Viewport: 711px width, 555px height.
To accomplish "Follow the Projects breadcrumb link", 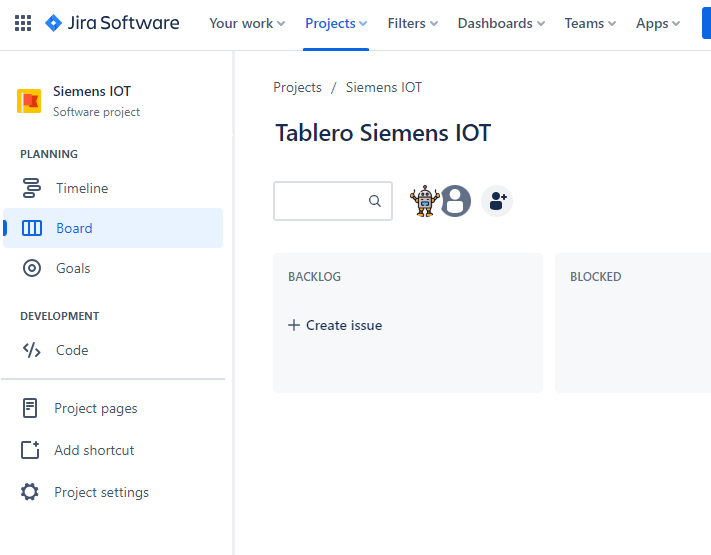I will 297,87.
